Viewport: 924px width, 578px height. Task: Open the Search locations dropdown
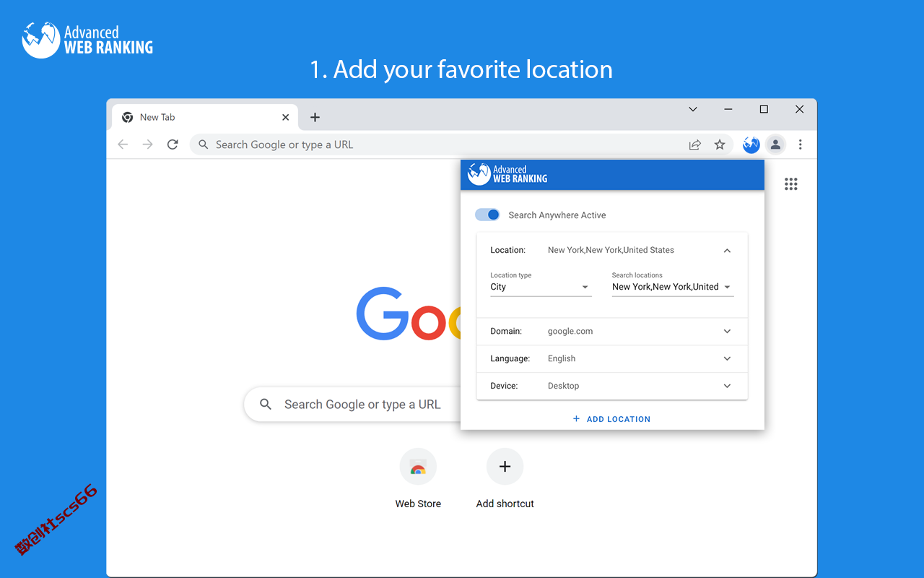pos(673,287)
